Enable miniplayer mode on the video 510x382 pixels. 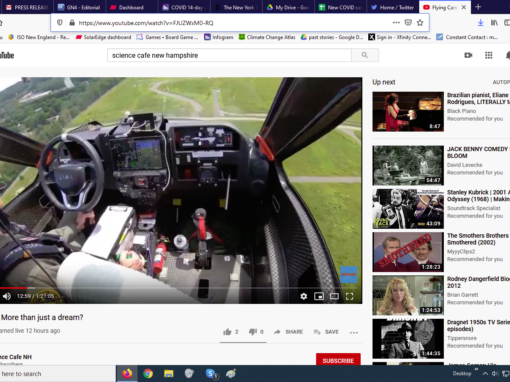coord(319,296)
